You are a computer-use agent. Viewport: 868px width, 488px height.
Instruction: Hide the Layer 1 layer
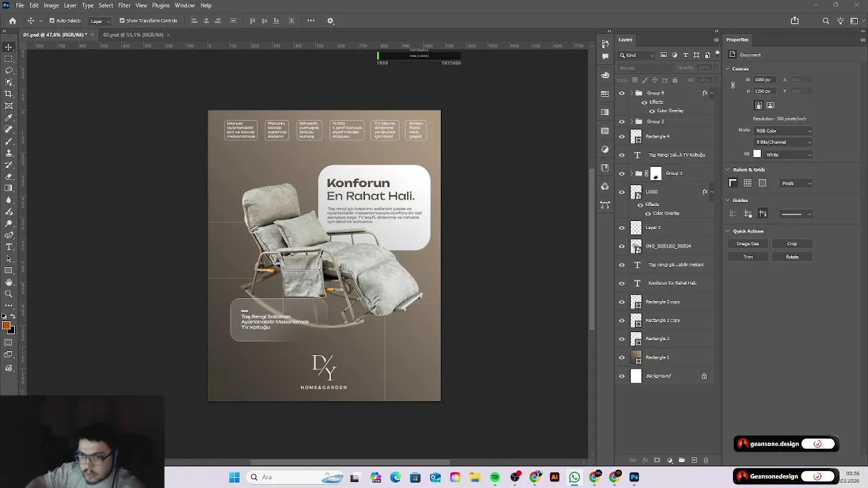pyautogui.click(x=622, y=228)
